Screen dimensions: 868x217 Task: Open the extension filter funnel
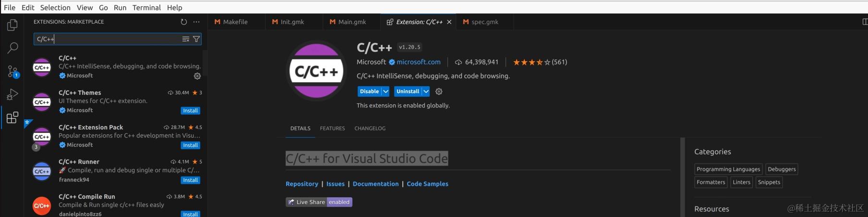click(x=196, y=39)
